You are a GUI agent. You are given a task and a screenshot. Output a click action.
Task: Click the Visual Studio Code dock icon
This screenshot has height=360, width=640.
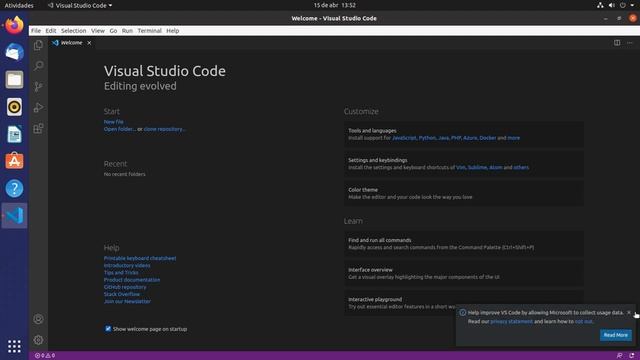click(x=14, y=216)
